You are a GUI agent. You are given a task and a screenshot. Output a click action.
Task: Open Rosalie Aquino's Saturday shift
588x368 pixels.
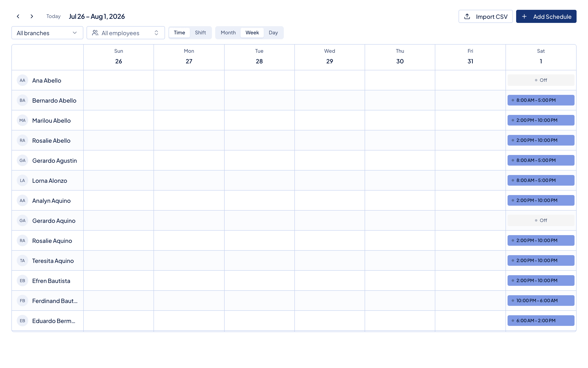541,240
